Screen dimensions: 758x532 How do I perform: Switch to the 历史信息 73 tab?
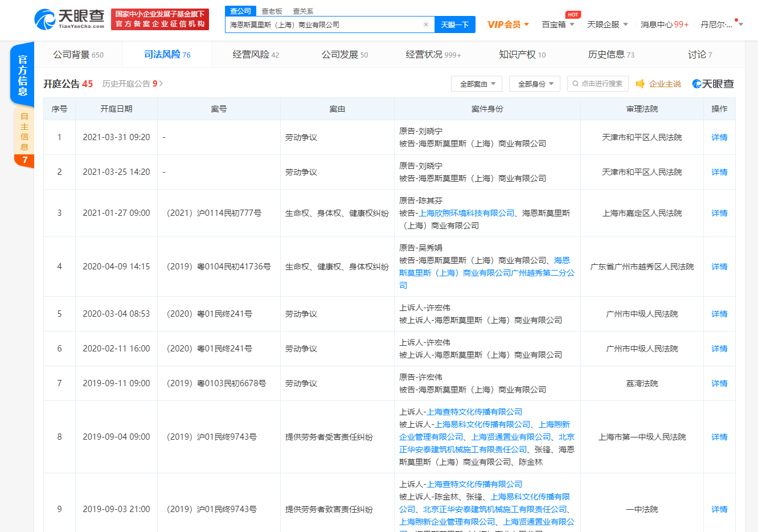point(611,55)
